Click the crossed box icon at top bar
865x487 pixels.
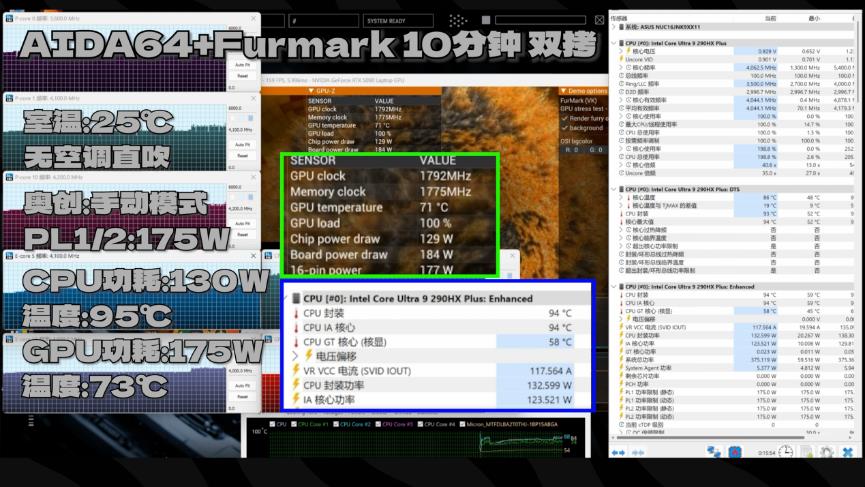click(599, 20)
